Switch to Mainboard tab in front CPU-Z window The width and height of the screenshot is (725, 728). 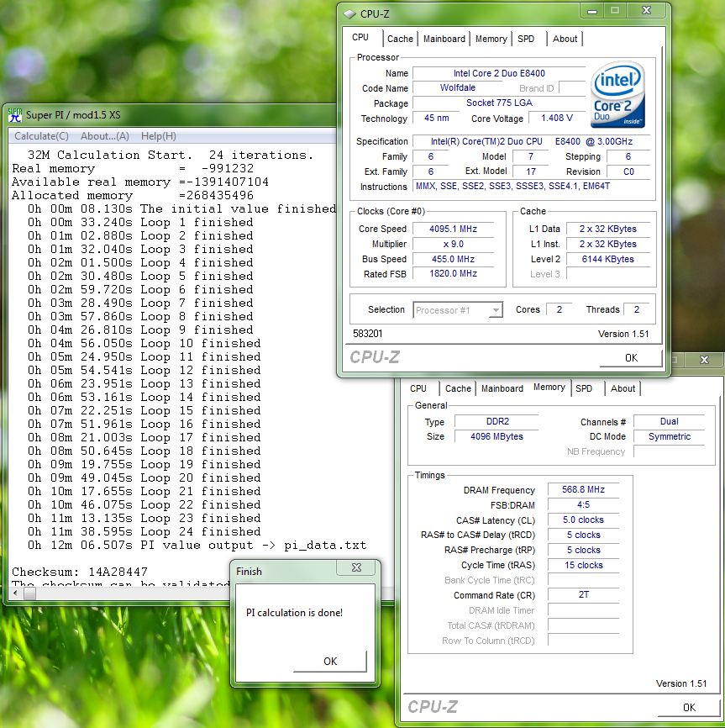tap(444, 39)
